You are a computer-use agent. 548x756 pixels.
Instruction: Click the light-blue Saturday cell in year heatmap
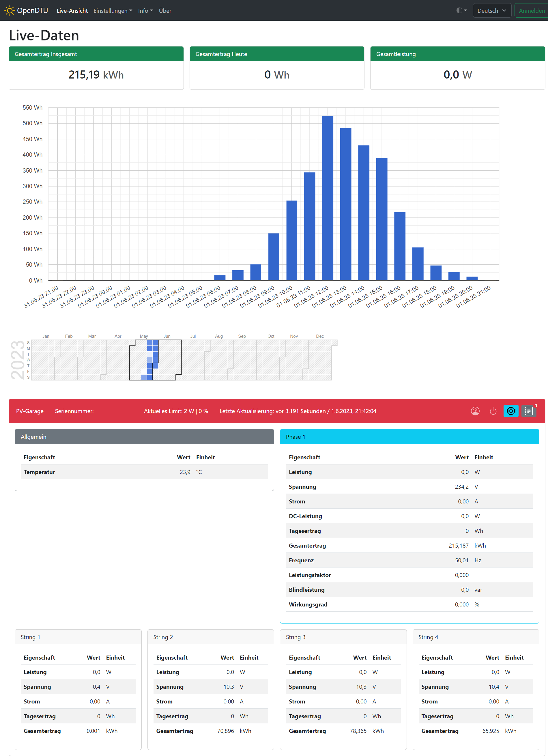[x=144, y=377]
